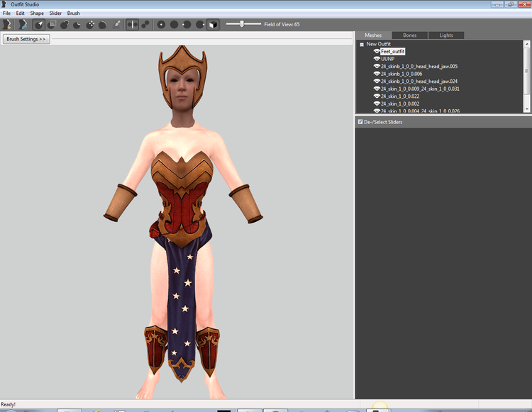Select the New Outfit root label

pyautogui.click(x=378, y=44)
